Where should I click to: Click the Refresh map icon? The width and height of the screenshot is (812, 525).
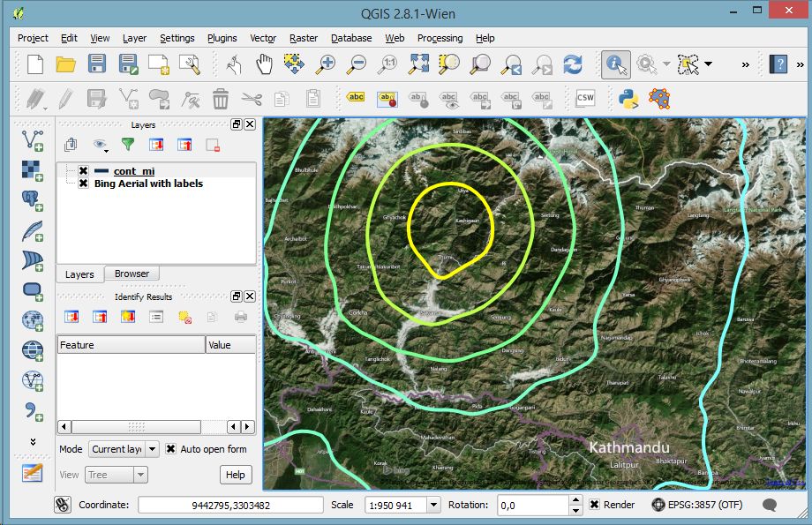point(573,64)
